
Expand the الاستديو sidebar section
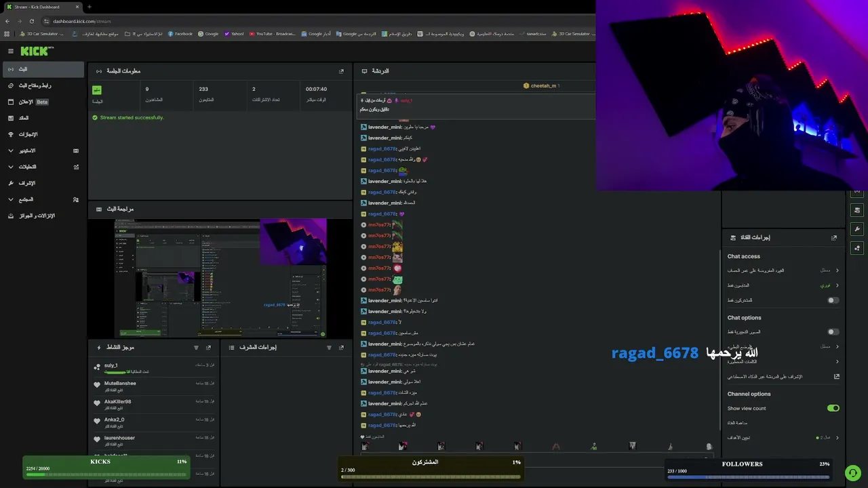(x=42, y=150)
